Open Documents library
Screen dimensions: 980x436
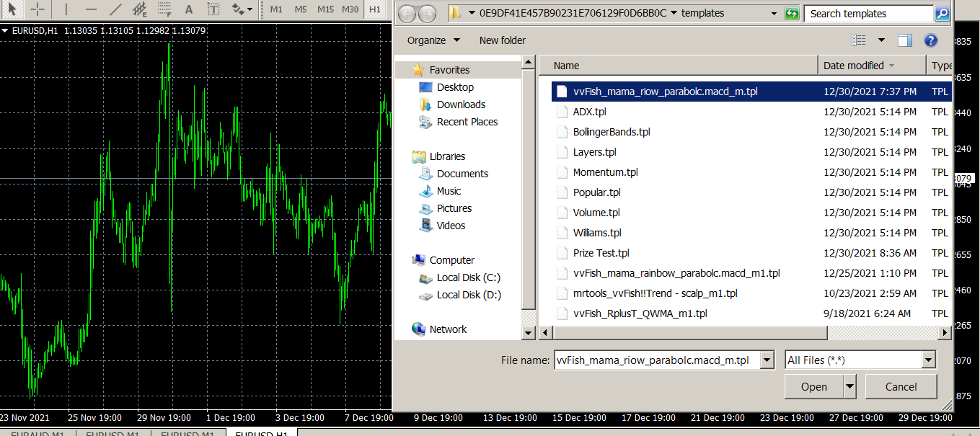click(462, 174)
